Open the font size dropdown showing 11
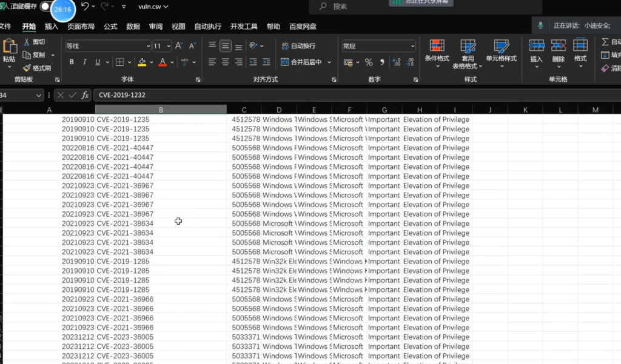The height and width of the screenshot is (364, 621). (x=169, y=46)
